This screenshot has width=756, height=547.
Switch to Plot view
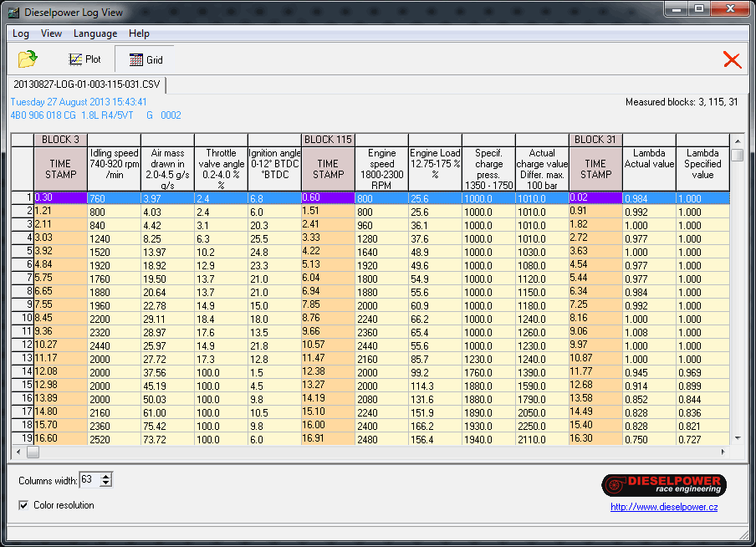pyautogui.click(x=84, y=59)
